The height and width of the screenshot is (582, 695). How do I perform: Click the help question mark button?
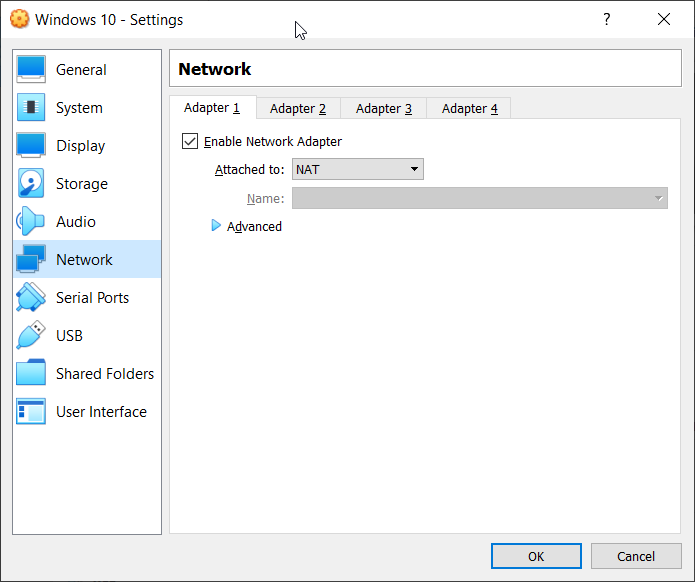[607, 19]
